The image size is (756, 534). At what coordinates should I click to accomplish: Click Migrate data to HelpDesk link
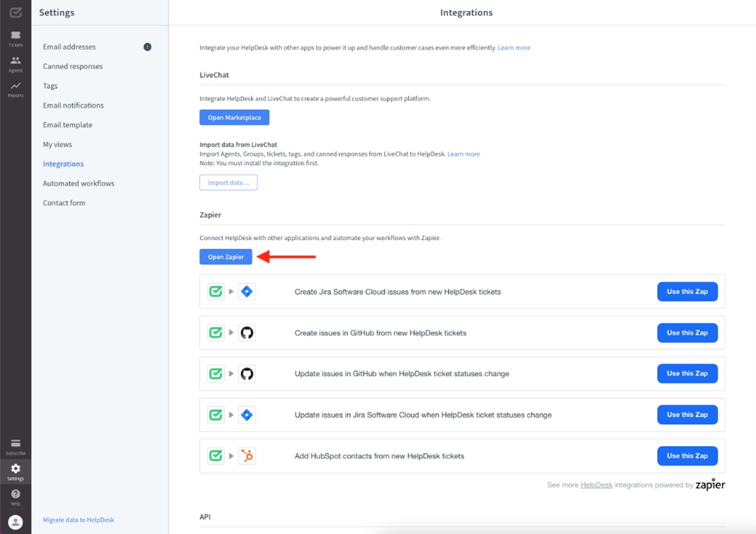click(78, 520)
